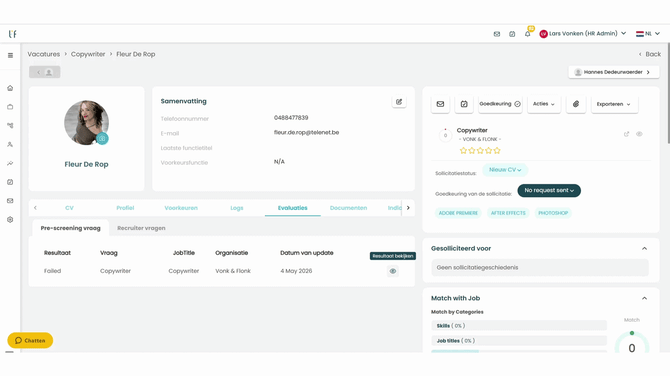Open attachments paperclip button
The height and width of the screenshot is (376, 670).
tap(576, 104)
